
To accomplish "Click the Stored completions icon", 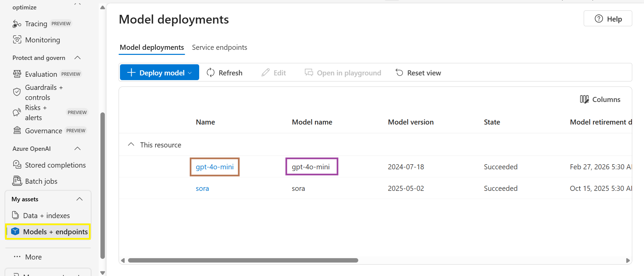I will coord(17,165).
